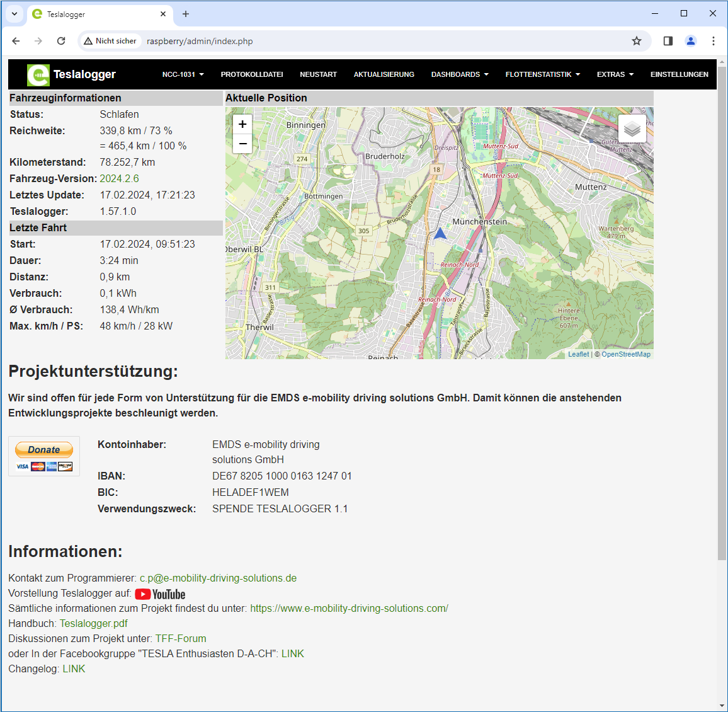Open the Protokolldatei menu item
The height and width of the screenshot is (712, 728).
point(252,74)
